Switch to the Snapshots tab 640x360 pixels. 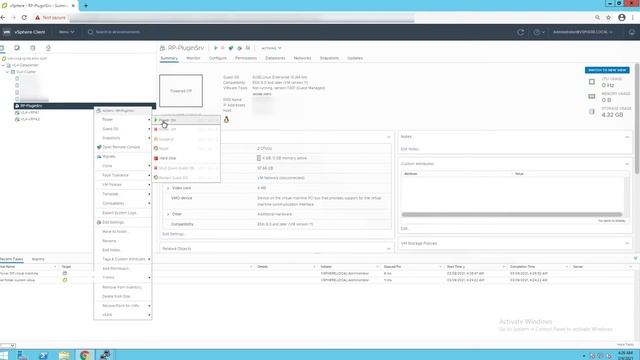tap(329, 58)
